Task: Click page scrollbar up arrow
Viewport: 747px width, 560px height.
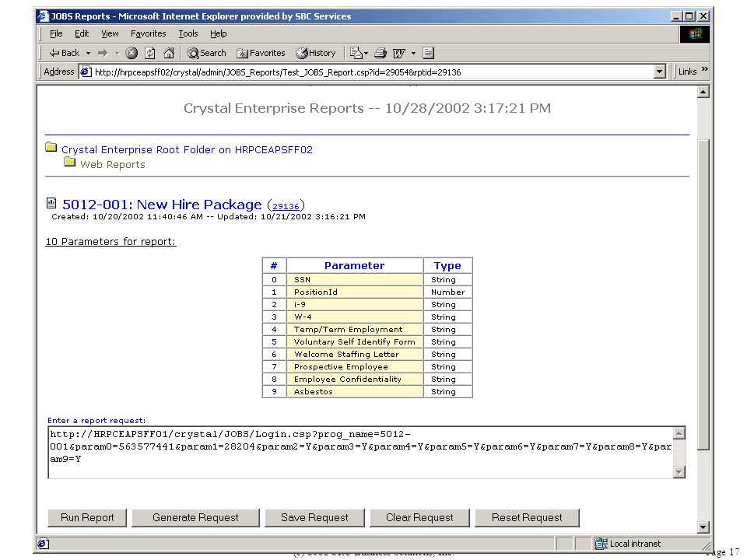Action: click(x=703, y=92)
